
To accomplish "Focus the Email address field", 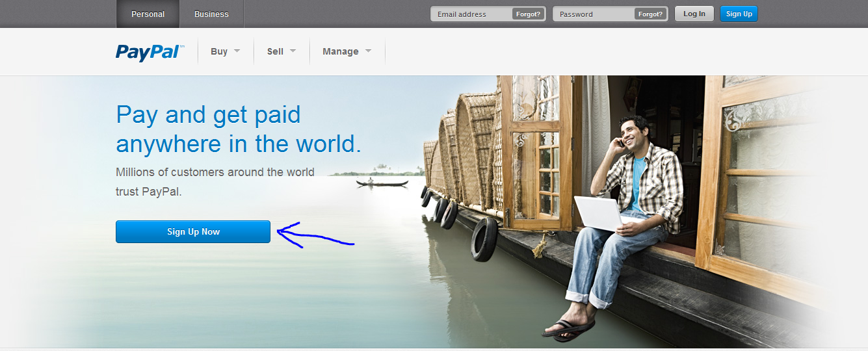I will 471,14.
